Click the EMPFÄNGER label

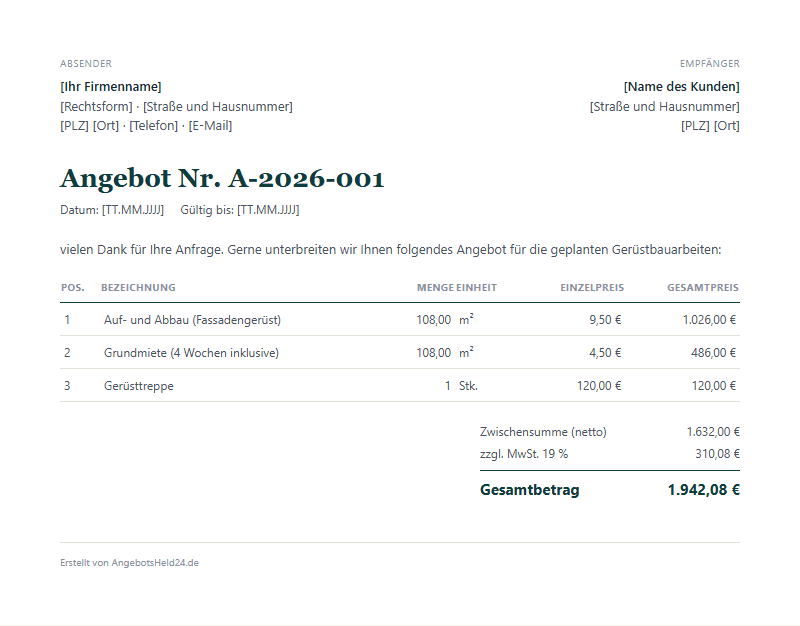point(710,64)
